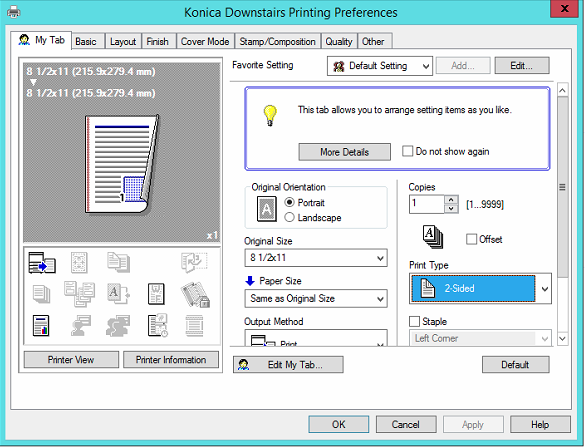
Task: Click the greyed page stack icon in middle row
Action: point(41,294)
